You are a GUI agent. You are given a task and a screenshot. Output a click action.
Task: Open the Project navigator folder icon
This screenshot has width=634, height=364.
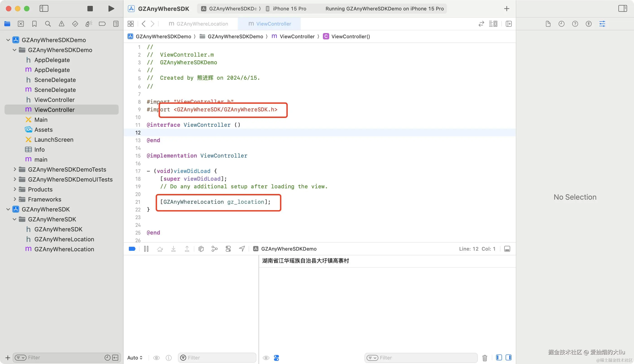[7, 24]
